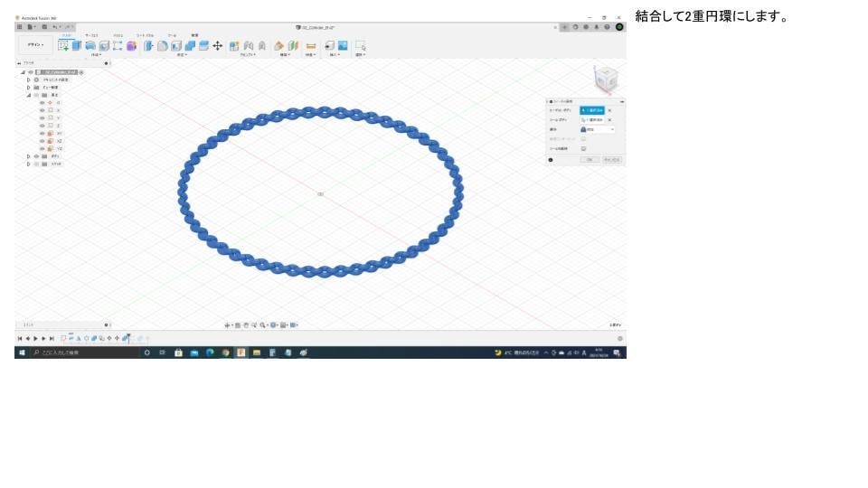Select the Press Pull tool
The width and height of the screenshot is (868, 488).
coord(148,46)
